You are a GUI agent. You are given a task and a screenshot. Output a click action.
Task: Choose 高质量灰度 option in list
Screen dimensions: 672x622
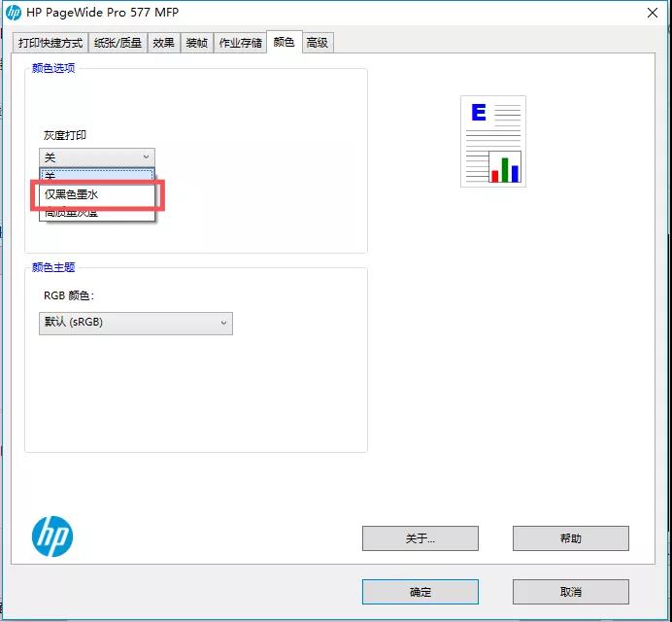coord(97,213)
